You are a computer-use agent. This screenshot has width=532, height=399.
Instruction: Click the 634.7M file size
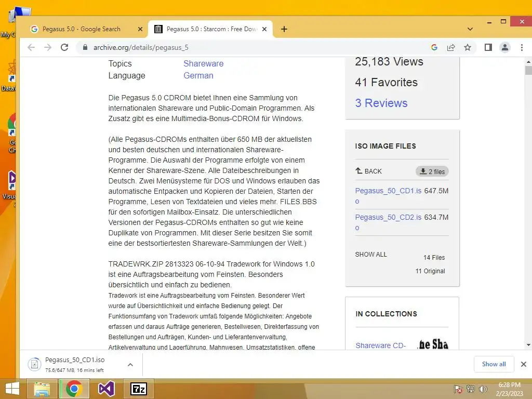436,217
